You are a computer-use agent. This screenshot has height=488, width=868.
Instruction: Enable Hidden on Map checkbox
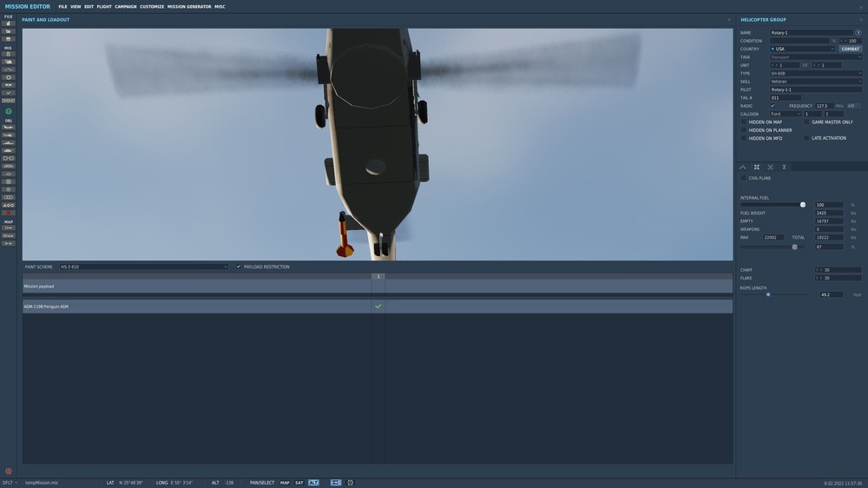pyautogui.click(x=744, y=122)
